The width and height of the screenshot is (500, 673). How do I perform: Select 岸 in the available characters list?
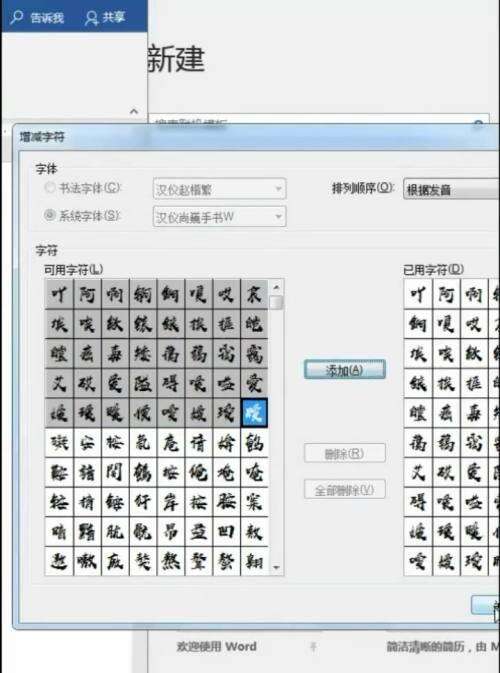[171, 502]
